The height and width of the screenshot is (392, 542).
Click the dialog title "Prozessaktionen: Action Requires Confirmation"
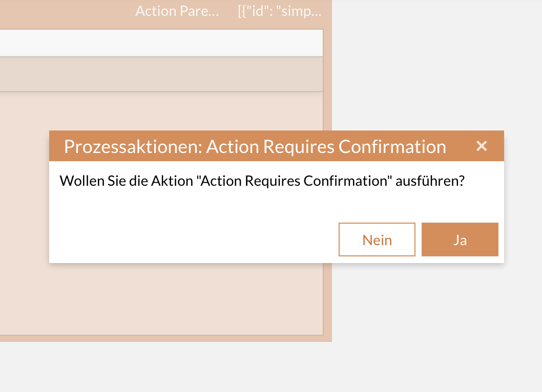[x=255, y=146]
